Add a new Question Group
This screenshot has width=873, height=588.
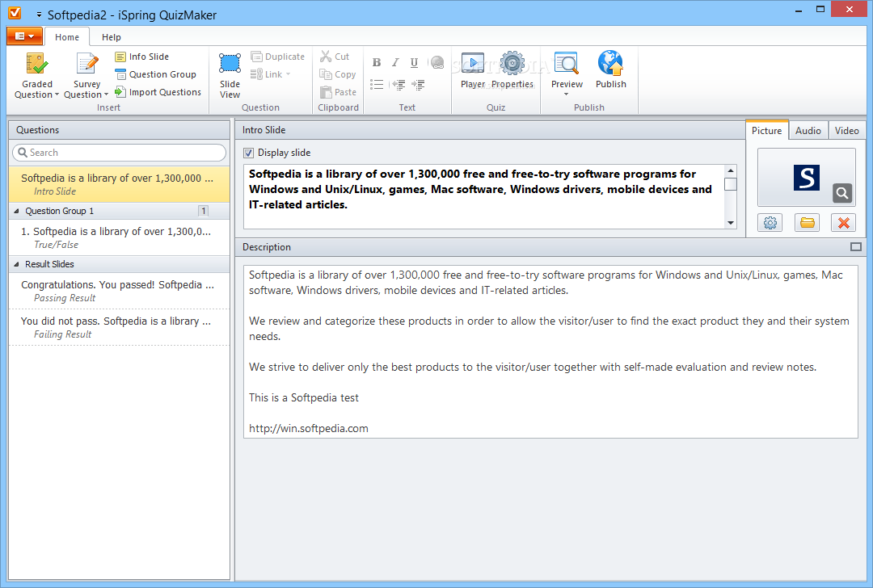point(155,74)
